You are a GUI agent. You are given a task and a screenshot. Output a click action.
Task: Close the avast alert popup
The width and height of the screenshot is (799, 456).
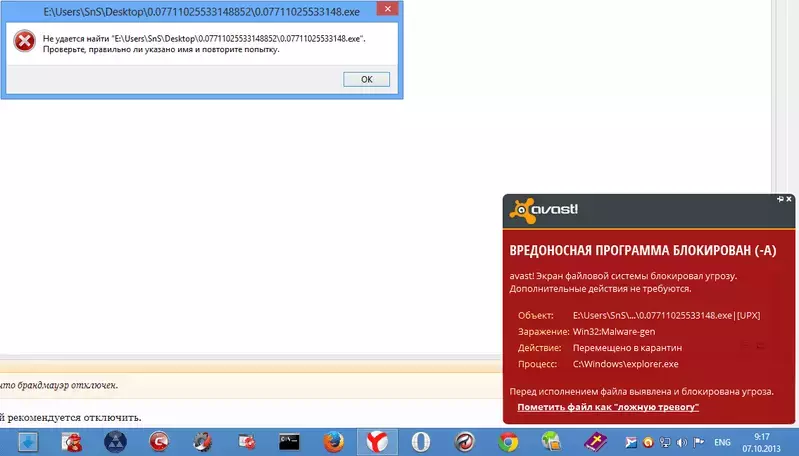click(789, 199)
